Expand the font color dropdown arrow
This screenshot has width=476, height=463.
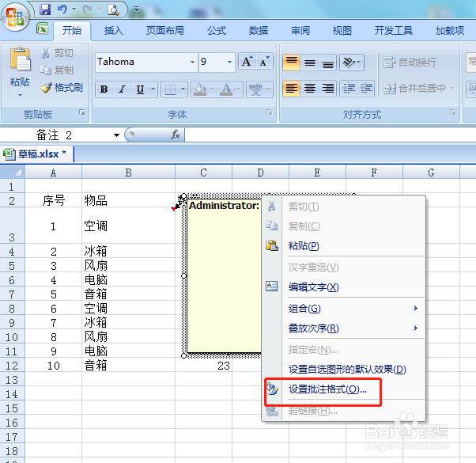point(238,89)
